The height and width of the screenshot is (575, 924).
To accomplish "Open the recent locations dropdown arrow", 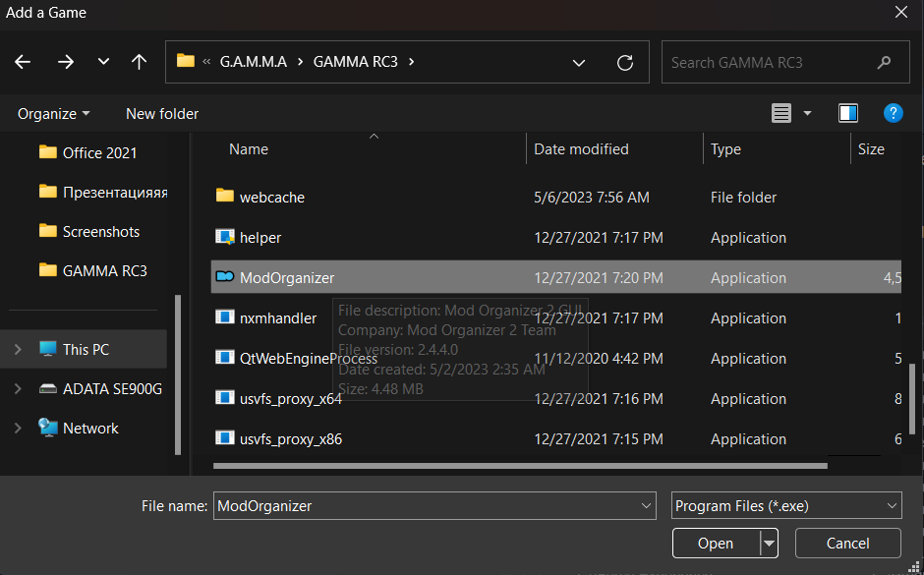I will [103, 62].
